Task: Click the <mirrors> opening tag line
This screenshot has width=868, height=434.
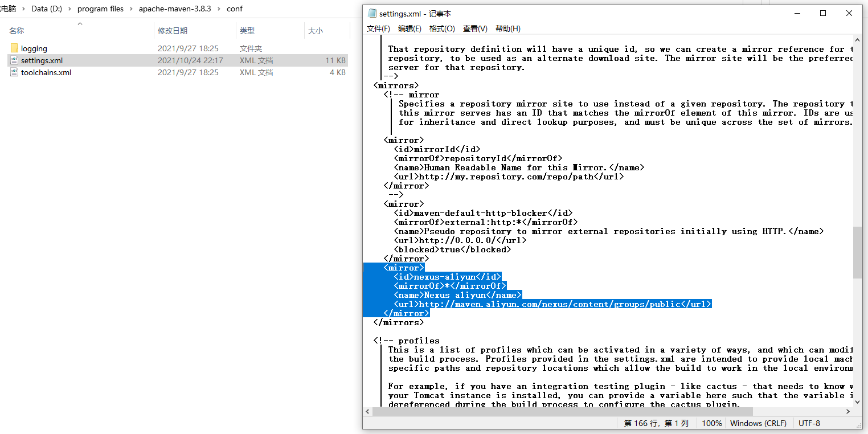Action: click(x=396, y=85)
